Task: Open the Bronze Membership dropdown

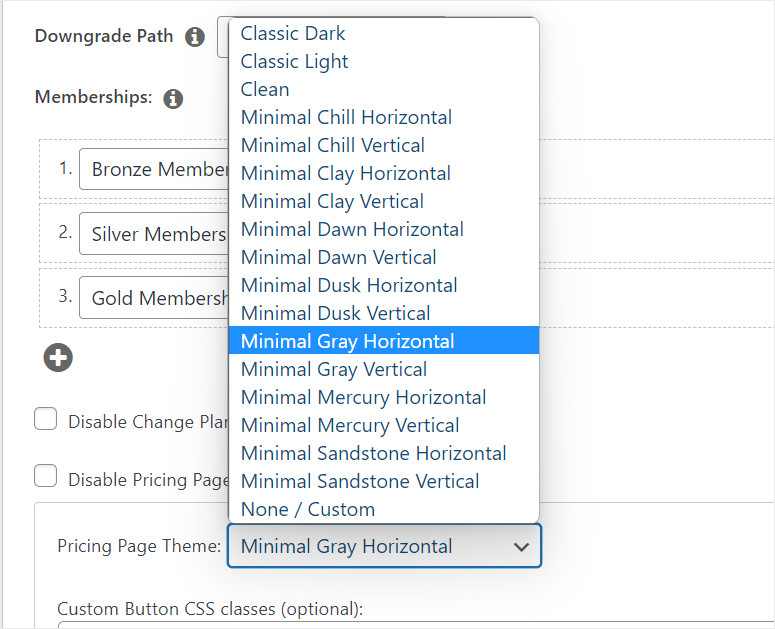Action: point(155,170)
